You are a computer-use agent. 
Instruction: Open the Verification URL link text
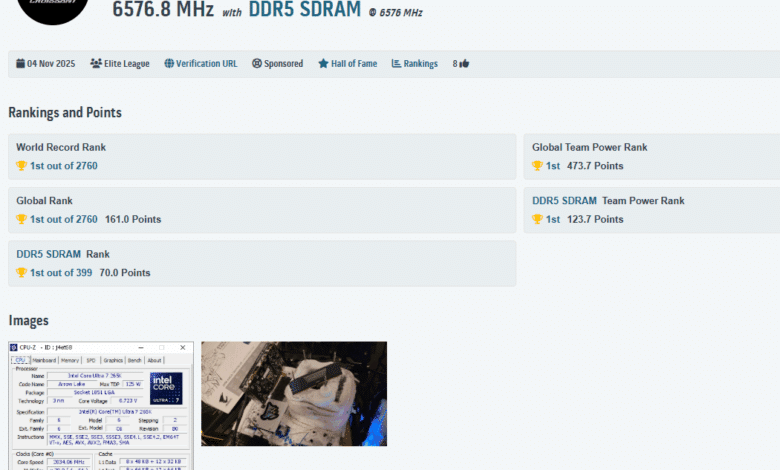click(207, 64)
